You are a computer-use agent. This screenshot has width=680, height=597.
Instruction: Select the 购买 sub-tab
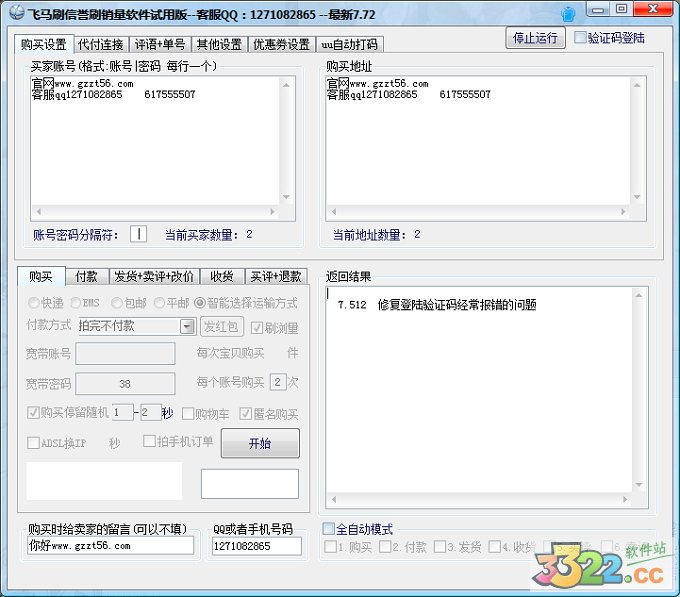pos(41,276)
